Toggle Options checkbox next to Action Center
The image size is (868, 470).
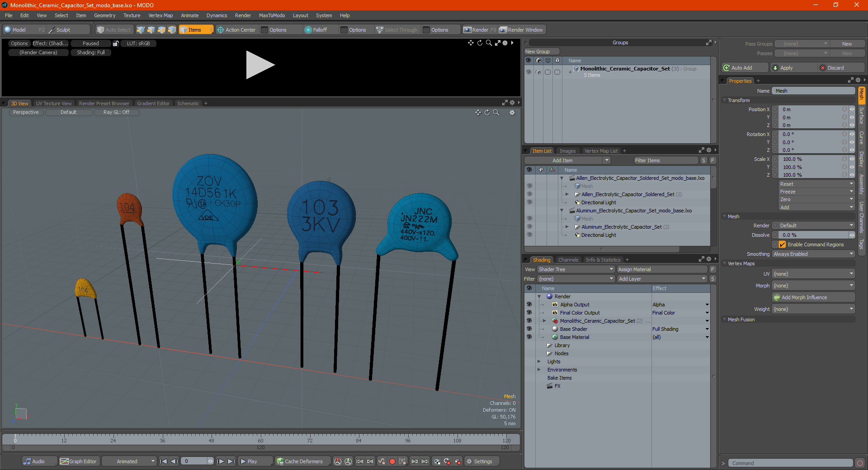click(x=264, y=30)
